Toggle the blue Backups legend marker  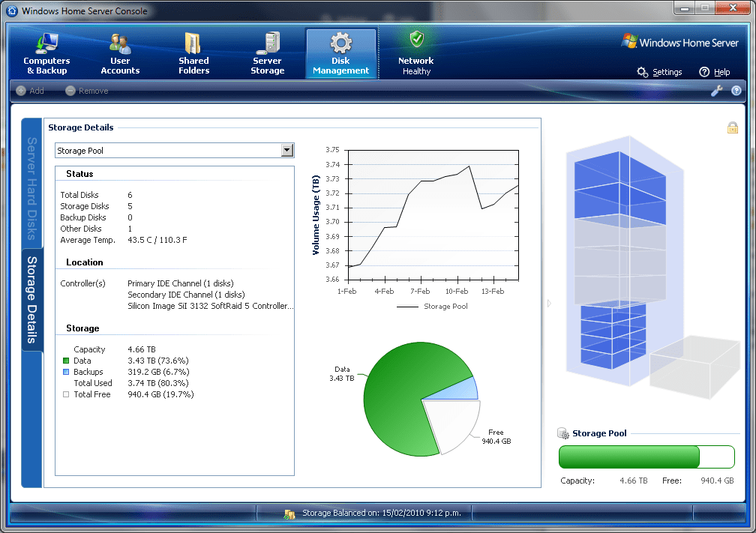click(66, 372)
